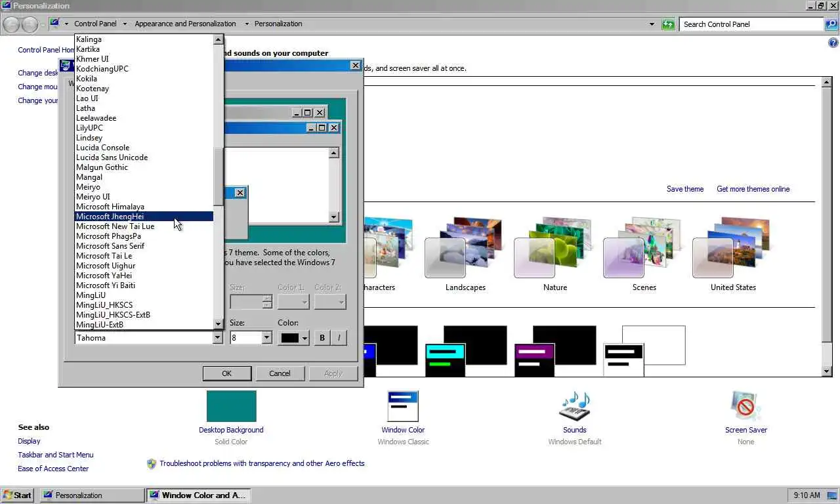Screen dimensions: 840x504
Task: Pick Microsoft YaHei font
Action: pyautogui.click(x=144, y=276)
